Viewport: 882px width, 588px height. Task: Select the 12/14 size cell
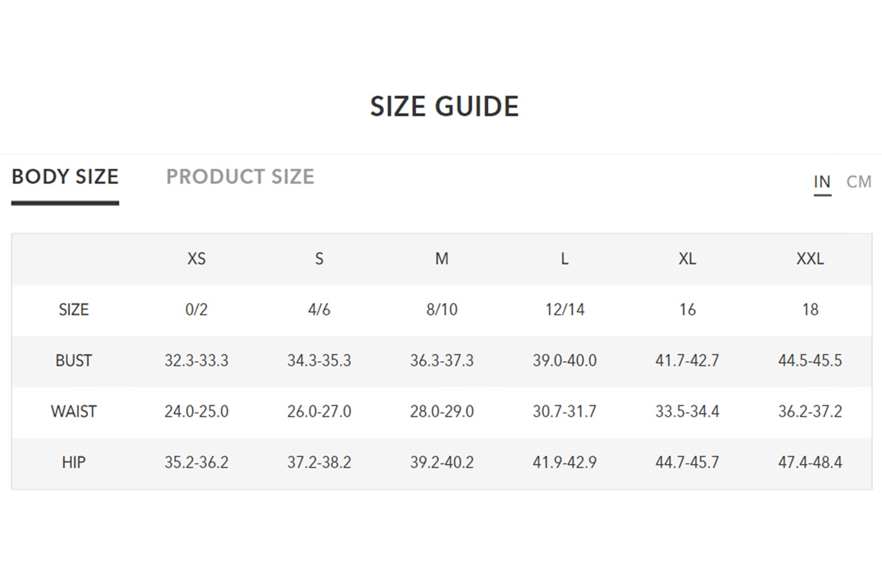pos(564,310)
